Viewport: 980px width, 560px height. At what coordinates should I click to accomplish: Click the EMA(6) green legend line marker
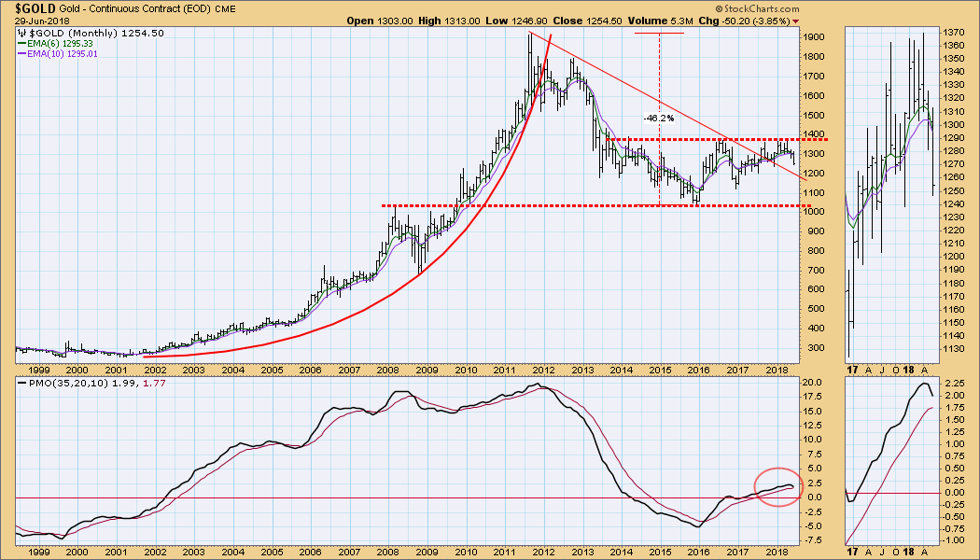(x=23, y=42)
